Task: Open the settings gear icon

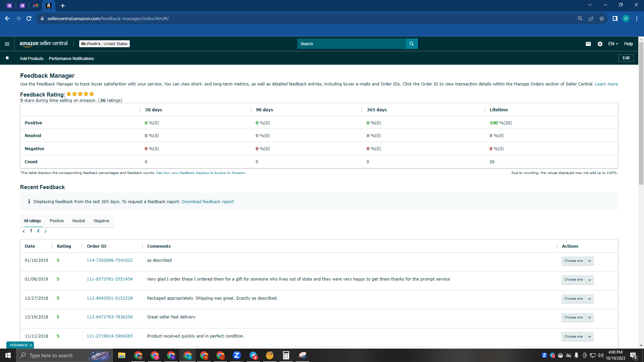Action: [600, 44]
